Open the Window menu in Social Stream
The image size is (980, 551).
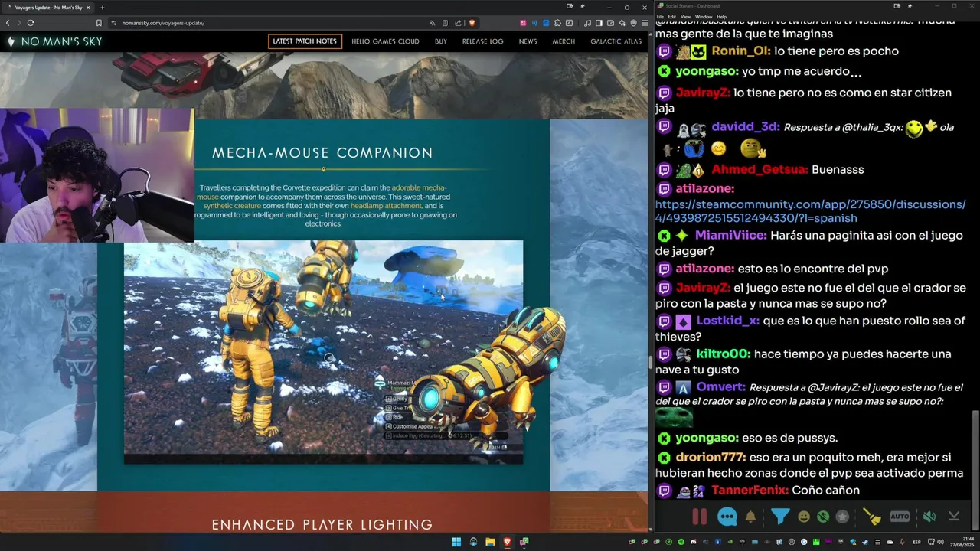pyautogui.click(x=704, y=16)
